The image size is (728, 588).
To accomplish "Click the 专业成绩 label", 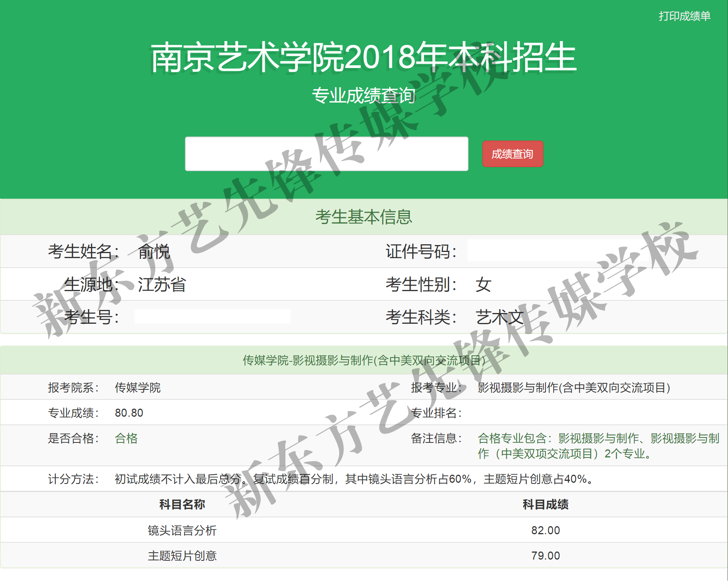I will (73, 413).
